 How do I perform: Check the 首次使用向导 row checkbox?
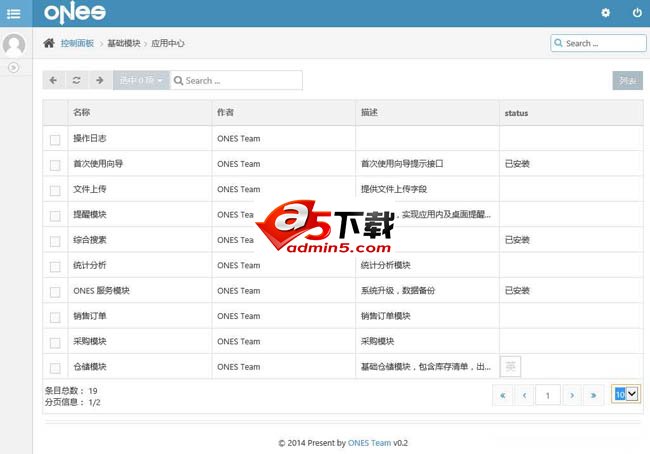(55, 165)
